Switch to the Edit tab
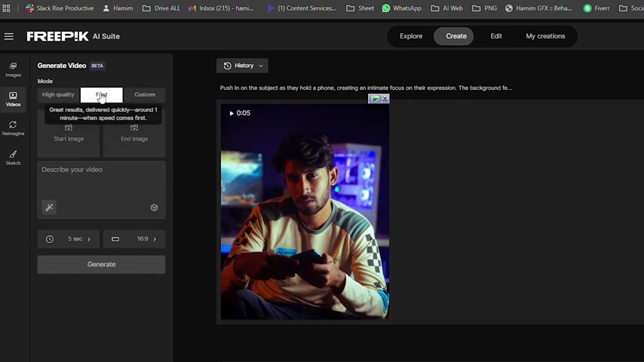The image size is (644, 362). tap(496, 36)
